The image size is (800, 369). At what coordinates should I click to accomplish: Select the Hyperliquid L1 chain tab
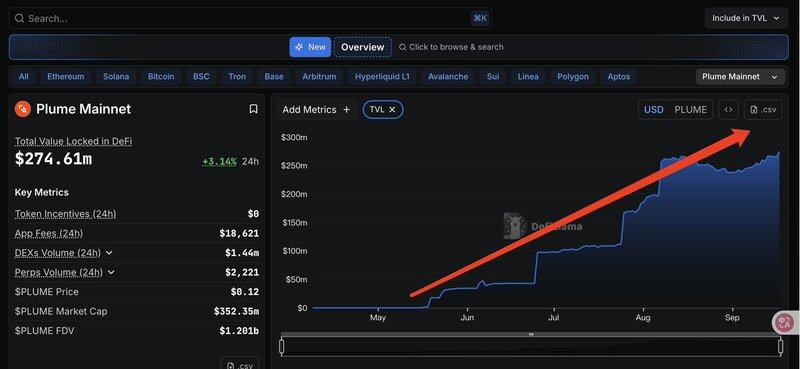pyautogui.click(x=382, y=77)
